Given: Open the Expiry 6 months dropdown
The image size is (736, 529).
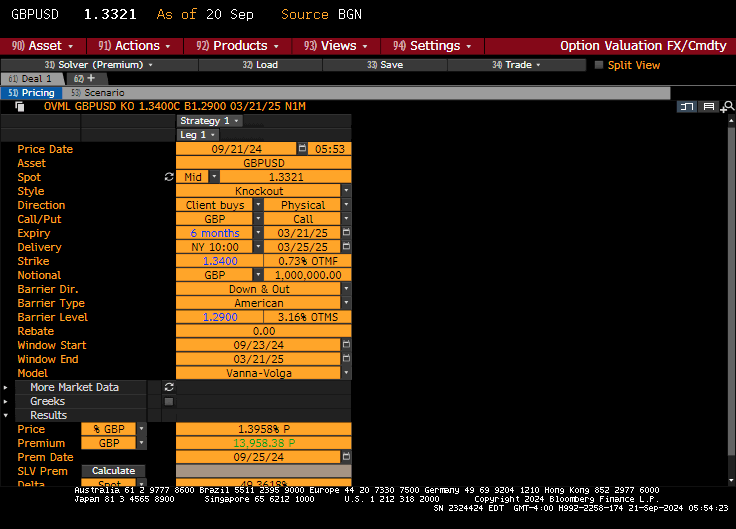Looking at the screenshot, I should pos(258,233).
